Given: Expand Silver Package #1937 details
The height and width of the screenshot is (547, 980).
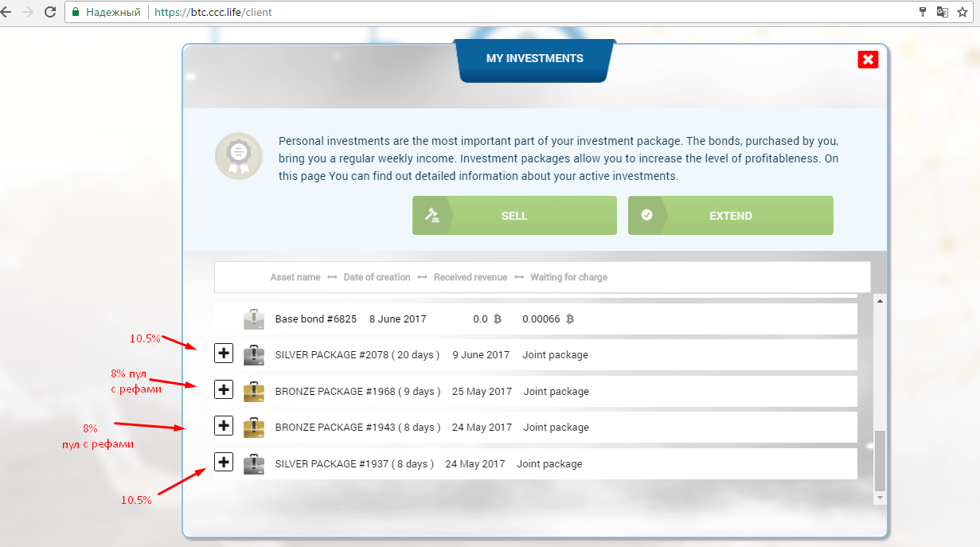Looking at the screenshot, I should pos(224,462).
